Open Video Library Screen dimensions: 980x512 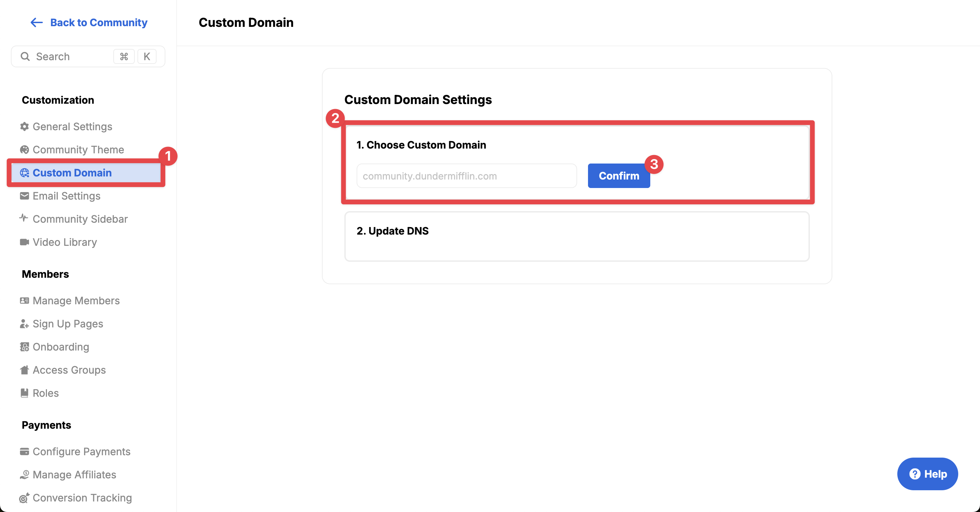pyautogui.click(x=65, y=242)
